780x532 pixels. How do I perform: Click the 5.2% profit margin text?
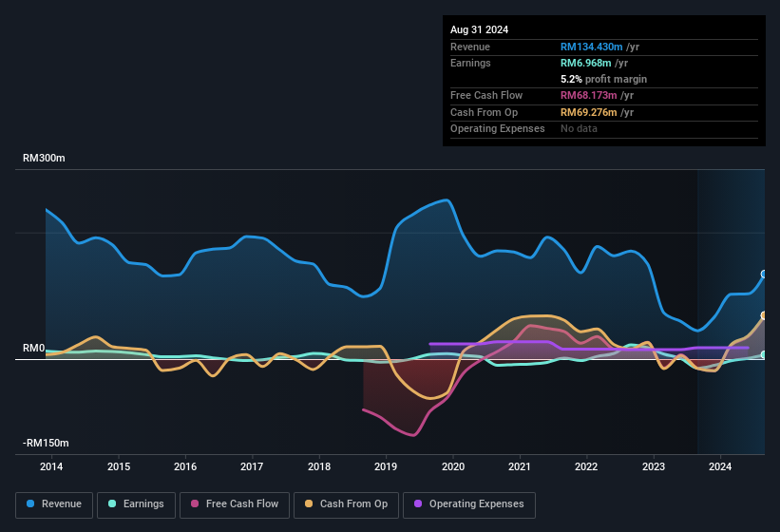click(604, 79)
